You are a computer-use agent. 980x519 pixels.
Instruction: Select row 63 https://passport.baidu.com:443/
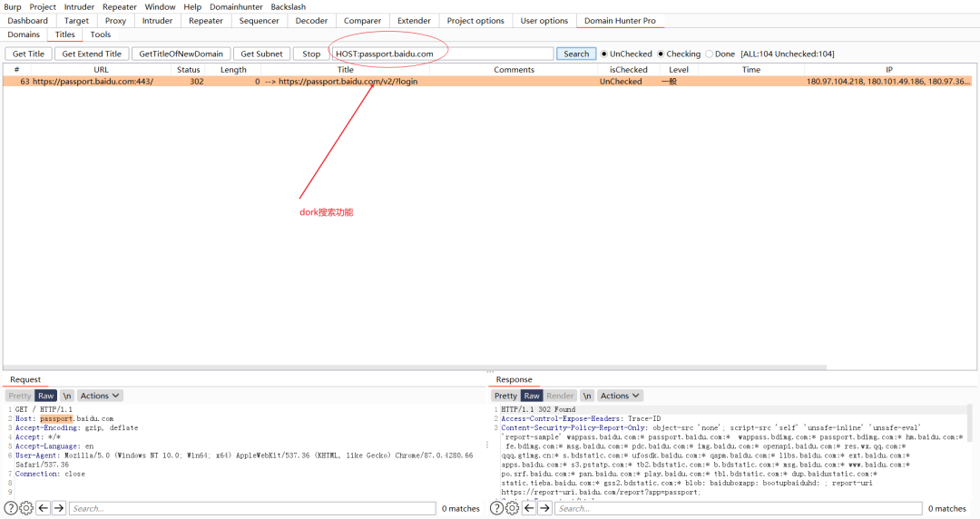pyautogui.click(x=487, y=82)
